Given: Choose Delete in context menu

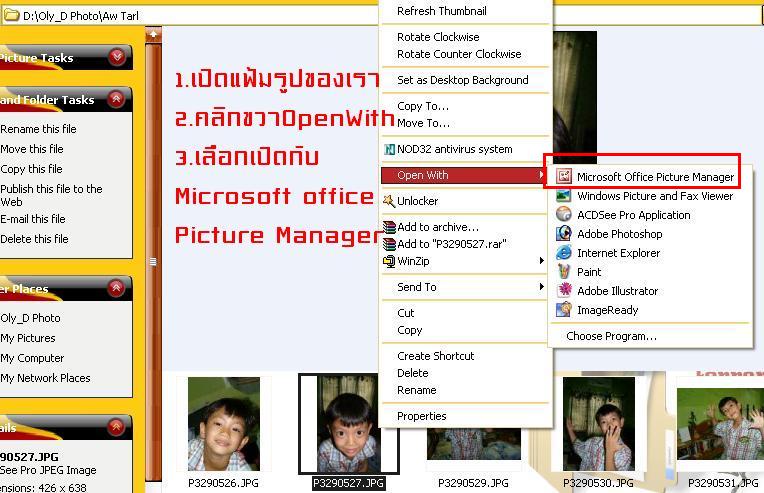Looking at the screenshot, I should pyautogui.click(x=465, y=373).
